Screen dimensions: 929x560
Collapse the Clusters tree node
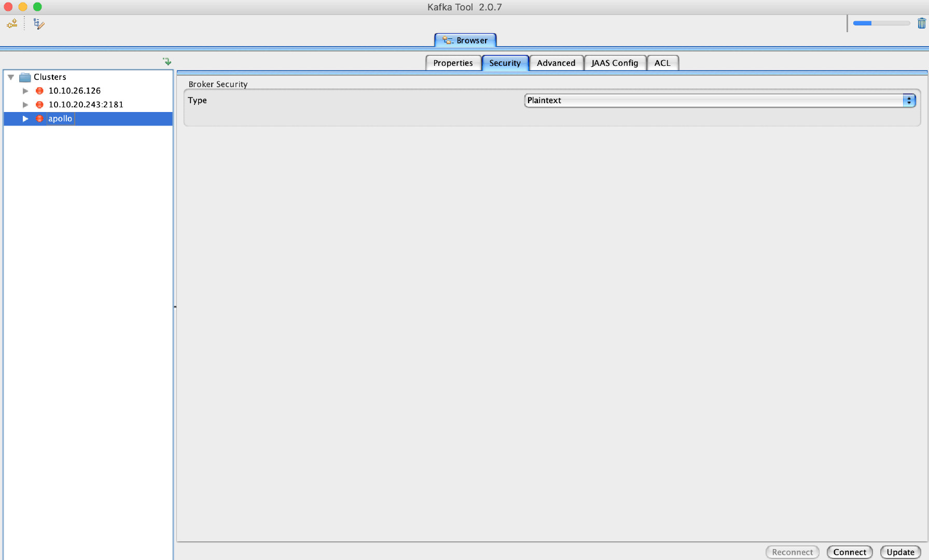pyautogui.click(x=11, y=77)
